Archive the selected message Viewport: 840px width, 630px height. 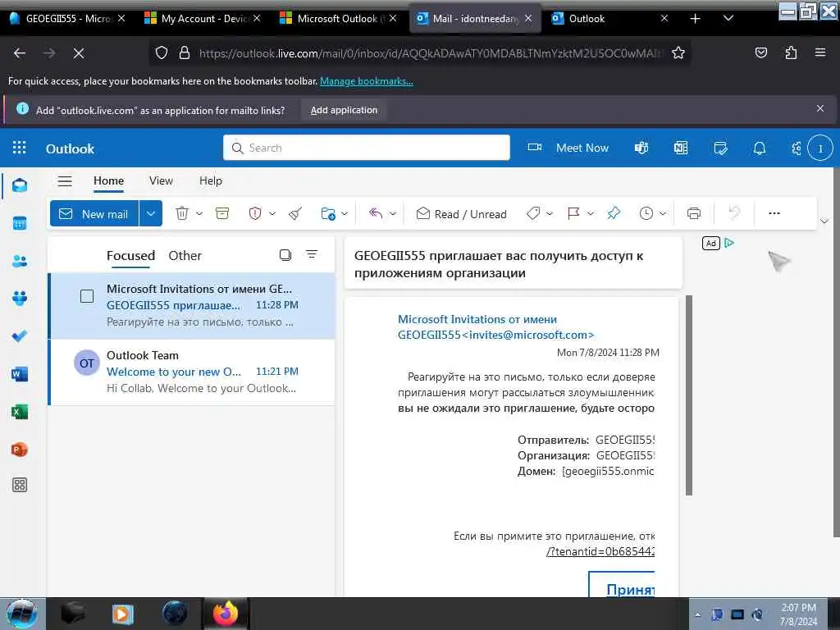pyautogui.click(x=221, y=213)
